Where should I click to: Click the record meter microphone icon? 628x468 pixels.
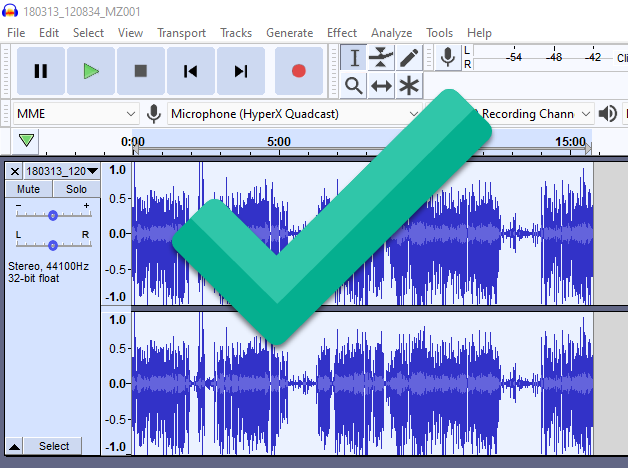click(x=447, y=58)
